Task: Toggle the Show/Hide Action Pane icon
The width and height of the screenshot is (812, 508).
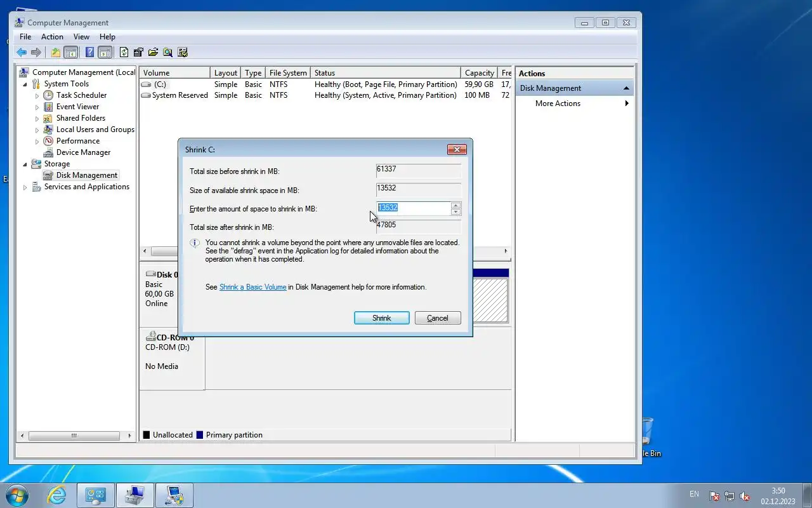Action: 105,53
